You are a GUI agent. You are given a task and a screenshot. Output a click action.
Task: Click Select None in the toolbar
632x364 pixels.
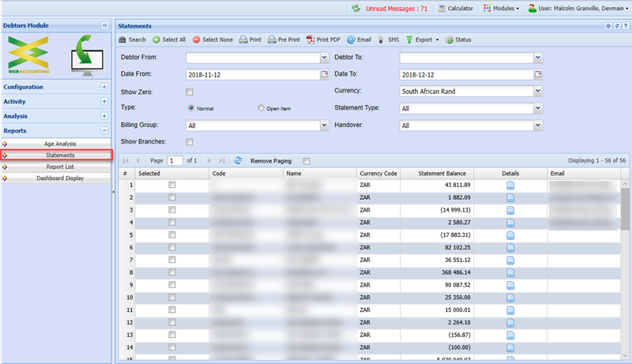pyautogui.click(x=213, y=39)
